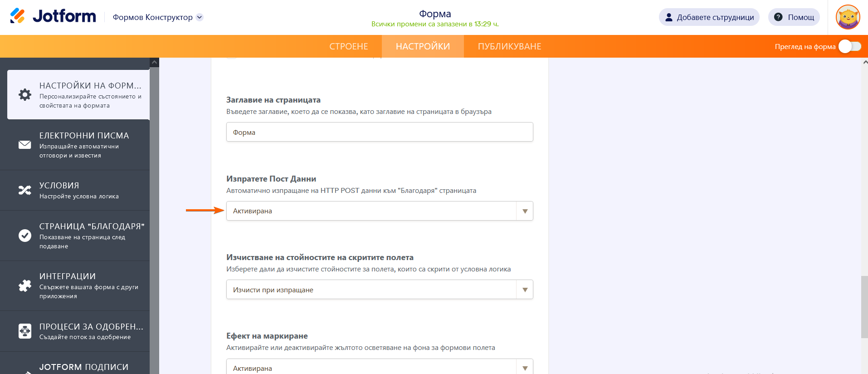Screen dimensions: 868x374
Task: Click the Jotform logo
Action: (53, 17)
